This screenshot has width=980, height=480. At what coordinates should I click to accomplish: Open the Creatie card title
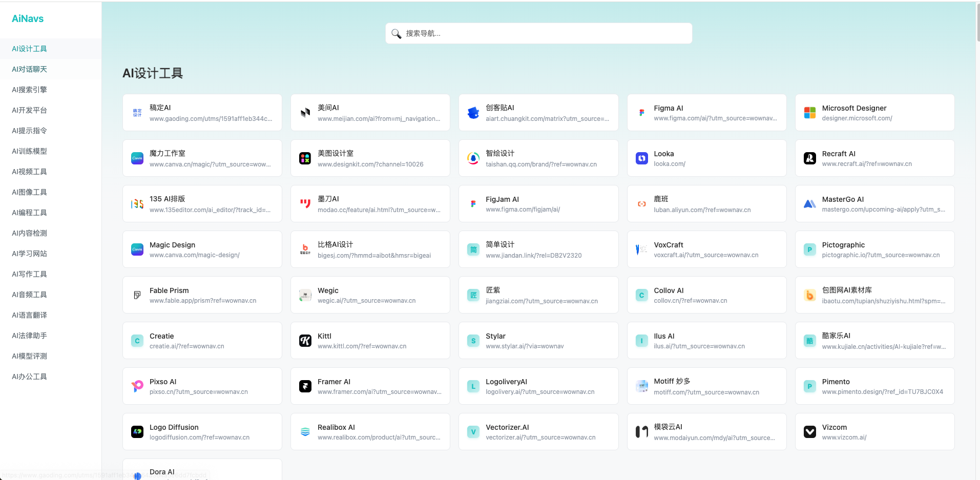(162, 336)
